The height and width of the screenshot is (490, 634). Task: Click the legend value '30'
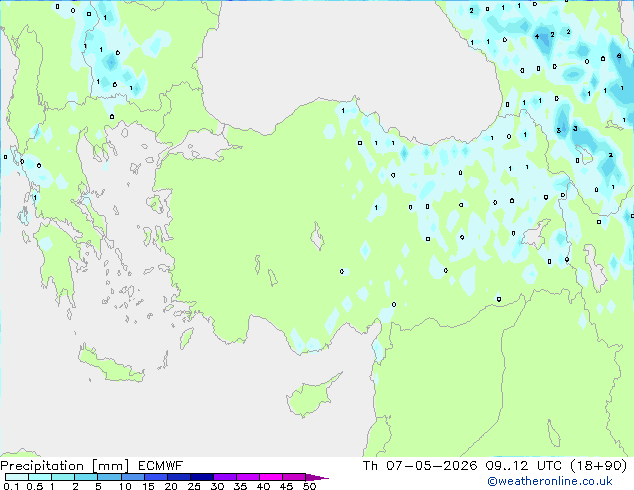(217, 486)
